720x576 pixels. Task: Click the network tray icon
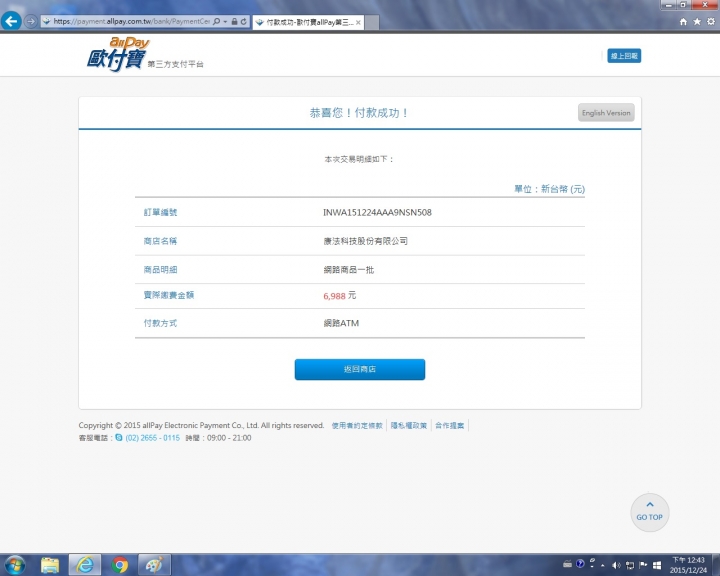click(630, 565)
